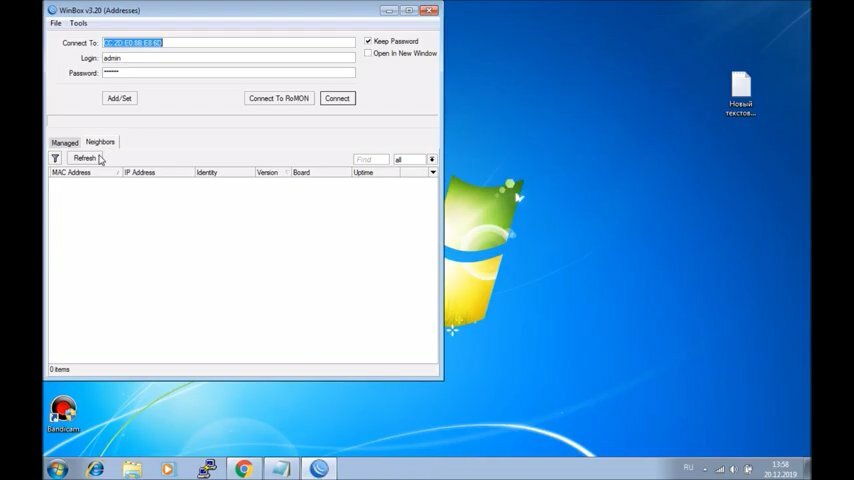Sort by Identity column header
Screen dimensions: 854x480
tap(225, 172)
